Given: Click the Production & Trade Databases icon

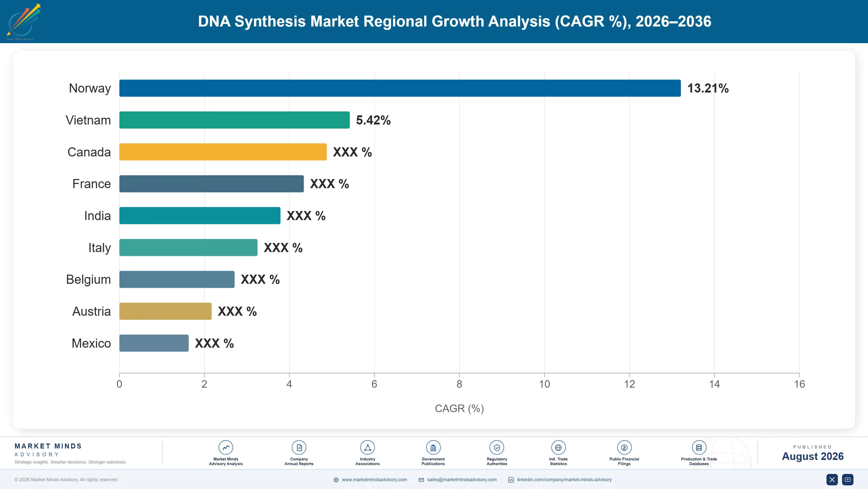Looking at the screenshot, I should point(699,447).
